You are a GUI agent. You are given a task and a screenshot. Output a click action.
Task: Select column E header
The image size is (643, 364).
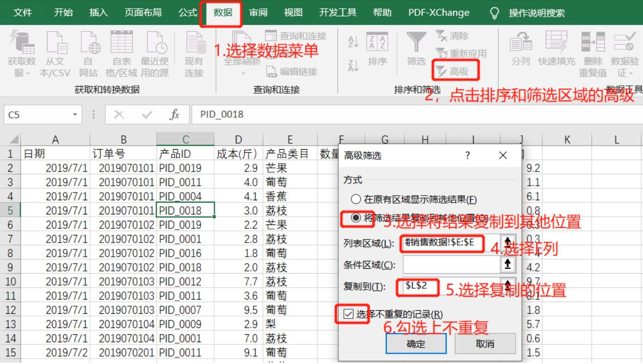pyautogui.click(x=290, y=139)
